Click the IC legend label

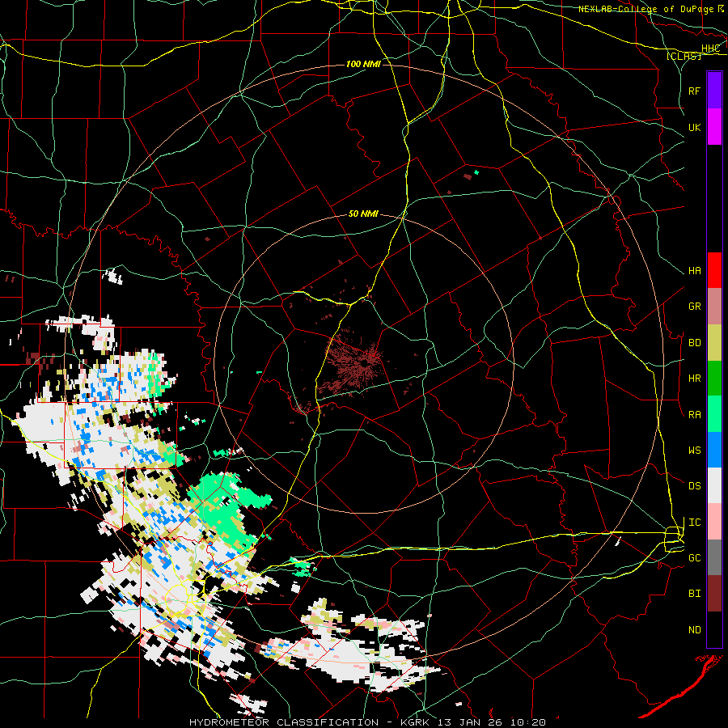[x=694, y=523]
